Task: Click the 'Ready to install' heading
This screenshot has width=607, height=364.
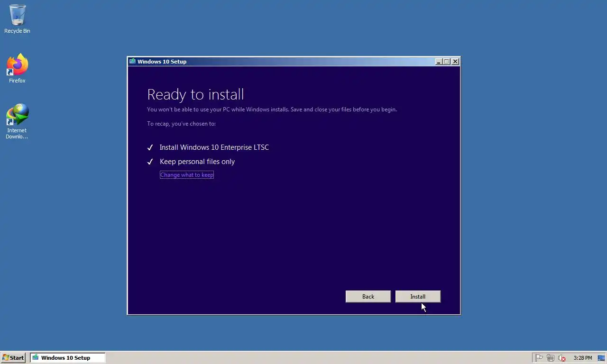Action: 195,94
